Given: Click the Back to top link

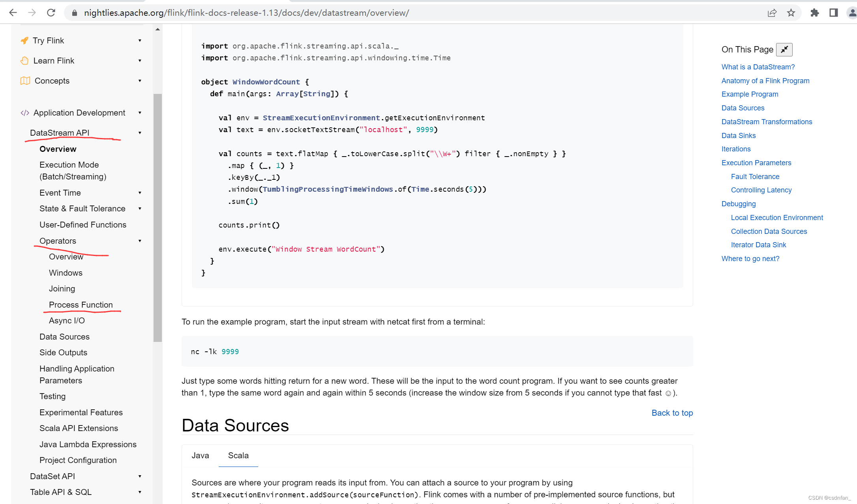Looking at the screenshot, I should pos(672,413).
